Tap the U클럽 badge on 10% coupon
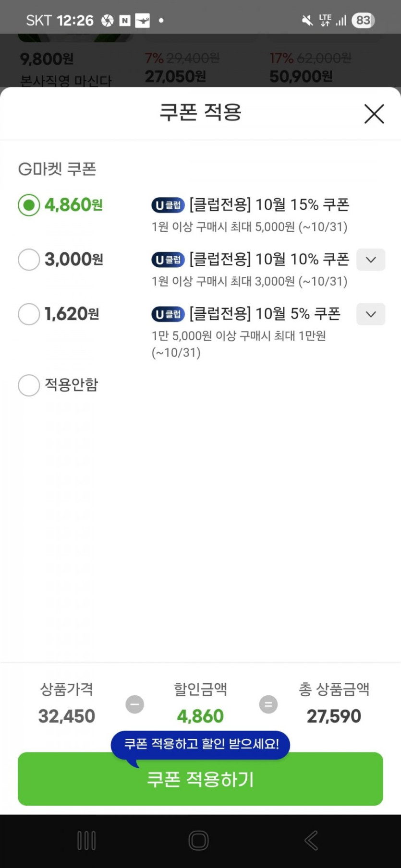 [168, 260]
